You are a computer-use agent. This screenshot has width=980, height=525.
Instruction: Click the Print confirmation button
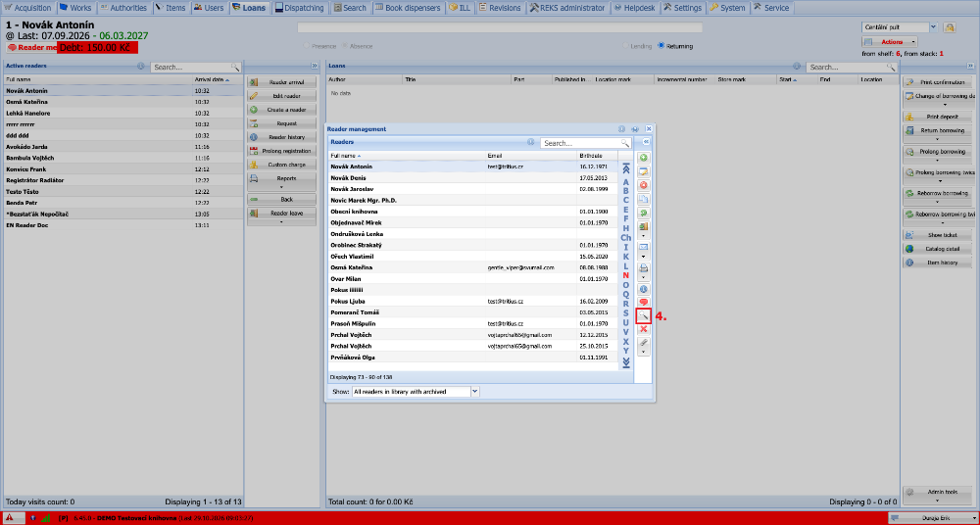point(938,82)
